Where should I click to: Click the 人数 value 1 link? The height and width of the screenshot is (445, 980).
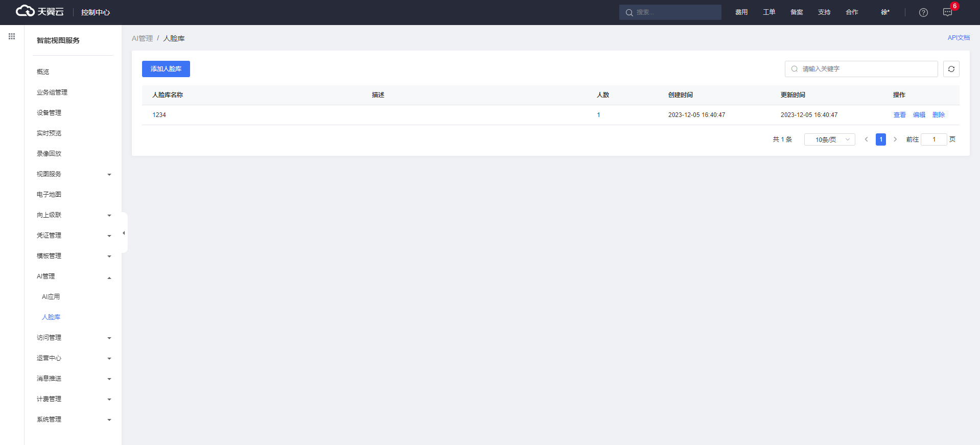pos(598,115)
